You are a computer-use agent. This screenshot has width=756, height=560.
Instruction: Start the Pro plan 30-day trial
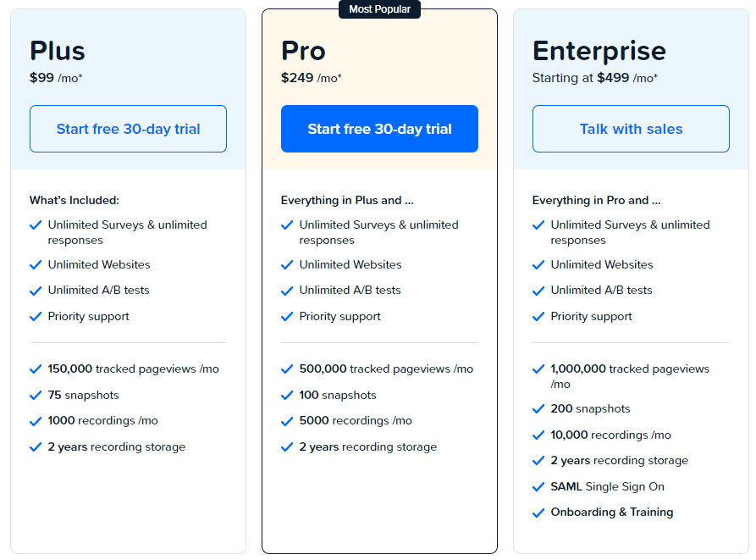(x=379, y=129)
